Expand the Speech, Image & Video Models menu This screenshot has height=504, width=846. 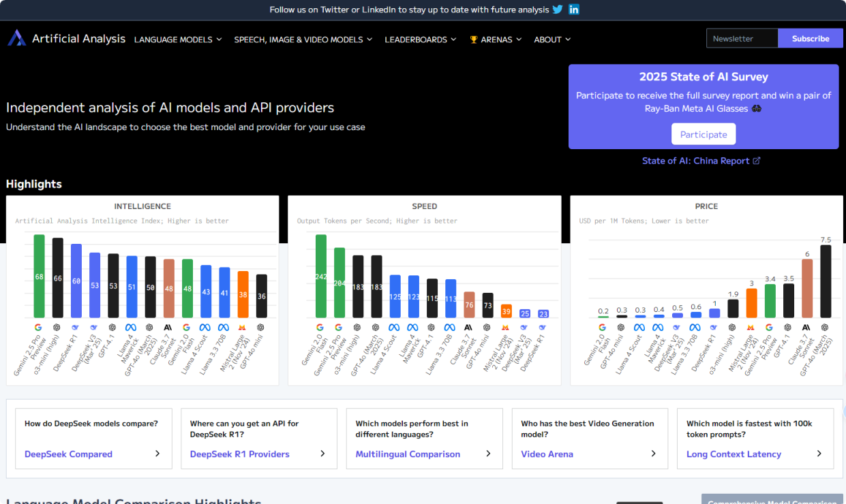click(x=303, y=40)
